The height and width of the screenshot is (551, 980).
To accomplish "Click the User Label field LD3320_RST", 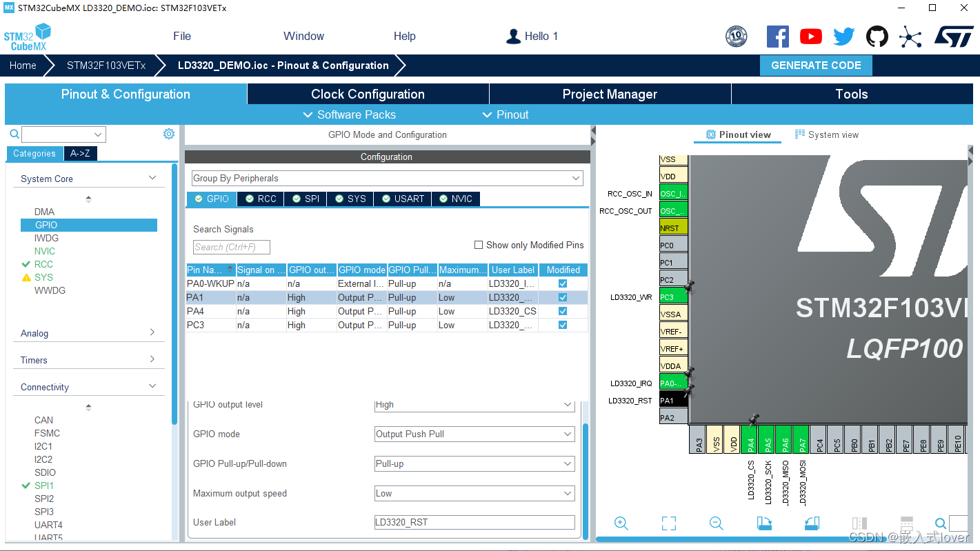I will [474, 522].
